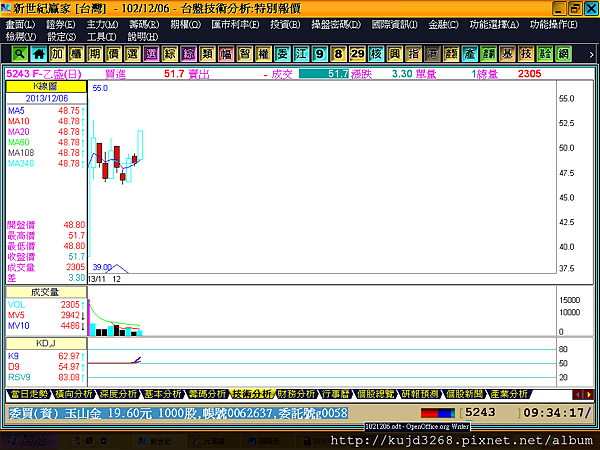Switch to the 基本分析 tab
The width and height of the screenshot is (600, 450).
[x=162, y=394]
